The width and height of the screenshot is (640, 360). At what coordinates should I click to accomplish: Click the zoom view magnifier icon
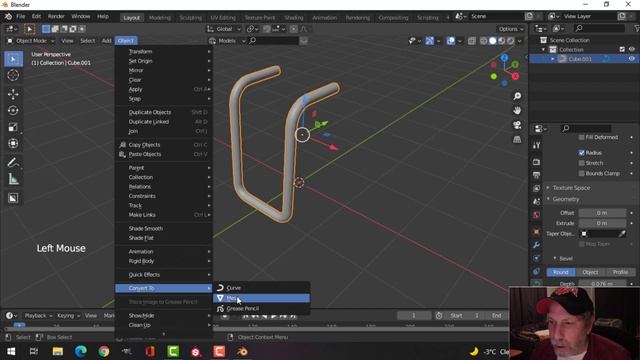click(x=517, y=96)
